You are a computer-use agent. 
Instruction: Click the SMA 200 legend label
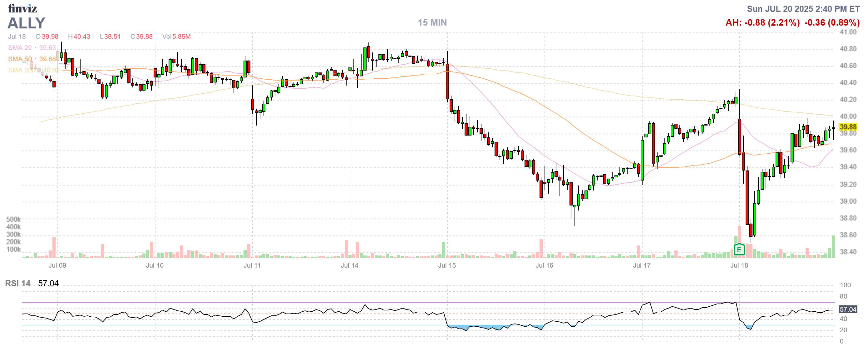[x=22, y=70]
